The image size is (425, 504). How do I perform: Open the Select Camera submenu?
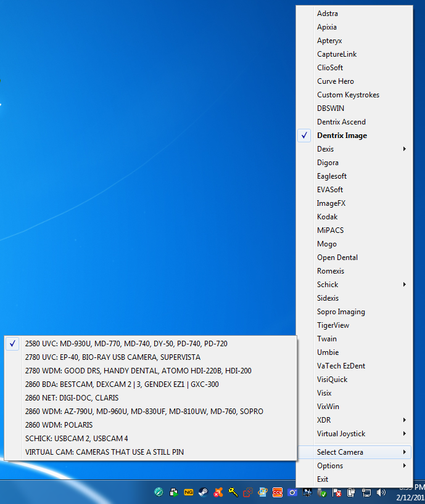click(x=354, y=452)
